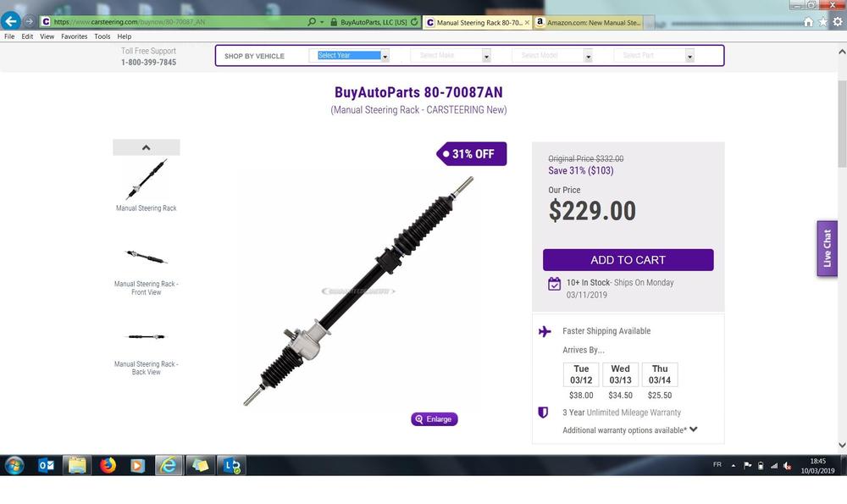Open the Live Chat side button
The height and width of the screenshot is (504, 847).
827,248
